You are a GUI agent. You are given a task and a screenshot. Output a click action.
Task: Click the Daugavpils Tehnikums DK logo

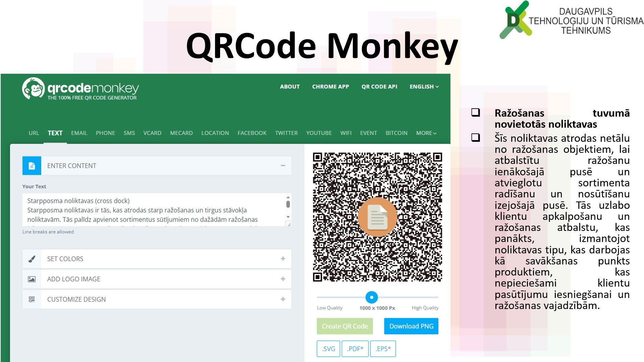pos(516,20)
